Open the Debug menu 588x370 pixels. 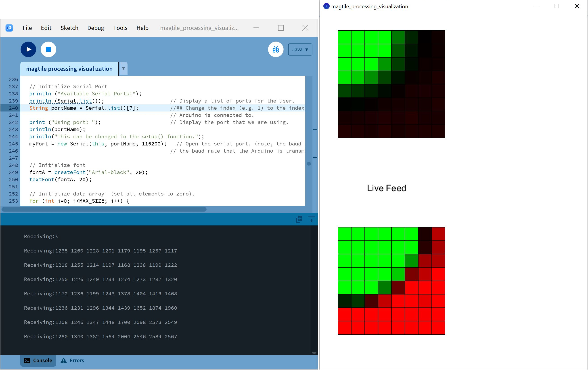pos(96,28)
